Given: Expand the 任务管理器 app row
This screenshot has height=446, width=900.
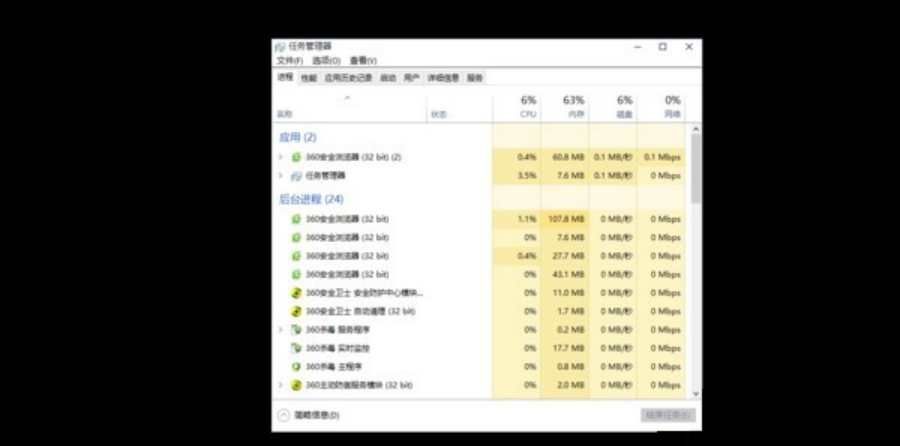Looking at the screenshot, I should point(281,176).
